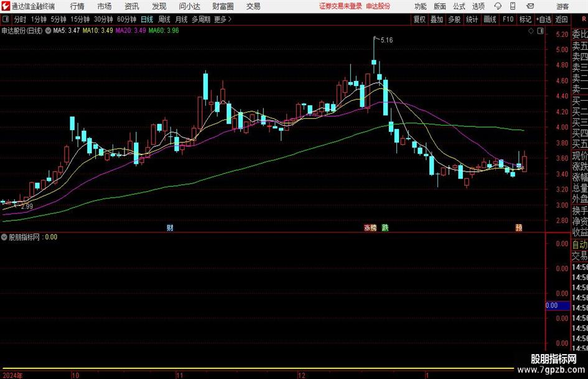Open the 多周期 multi-period view
The height and width of the screenshot is (379, 588).
tap(201, 19)
